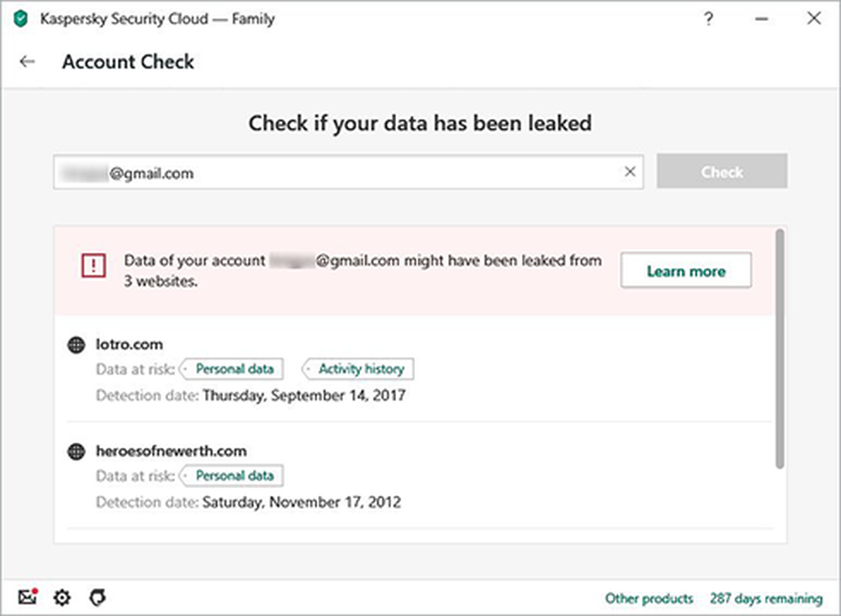Click inside the gmail email input field
The height and width of the screenshot is (616, 841).
(336, 171)
